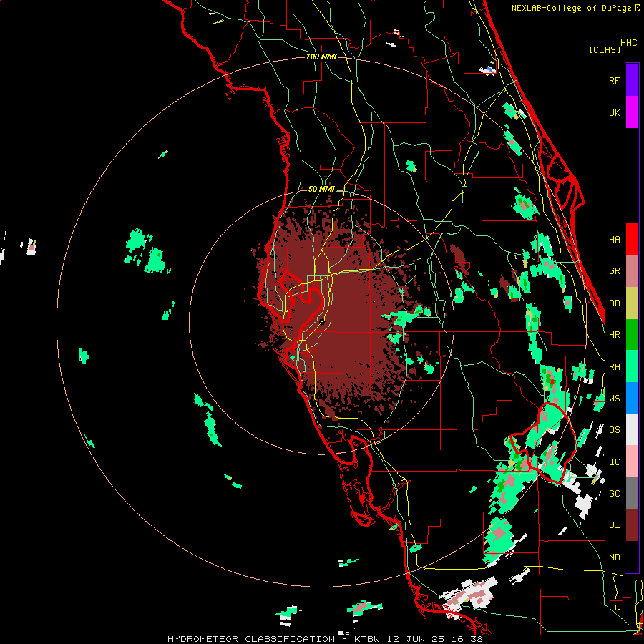This screenshot has height=644, width=644.
Task: Click the BD legend label
Action: click(x=614, y=303)
